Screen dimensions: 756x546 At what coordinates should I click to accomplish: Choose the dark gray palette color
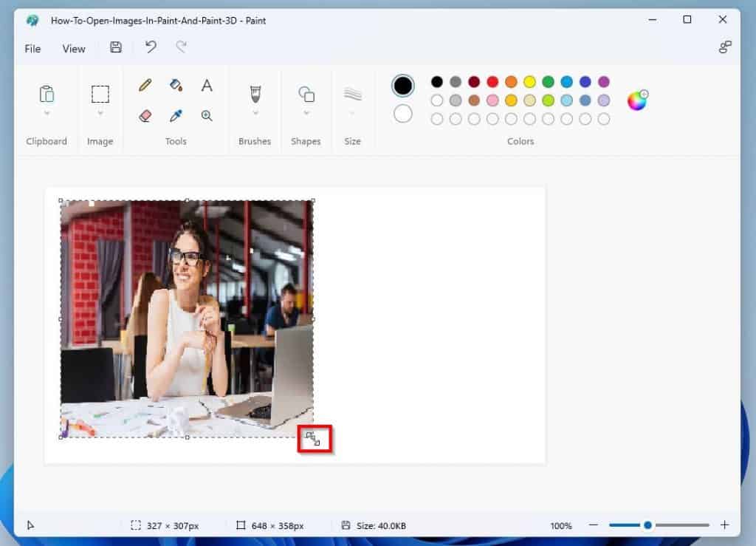click(456, 81)
